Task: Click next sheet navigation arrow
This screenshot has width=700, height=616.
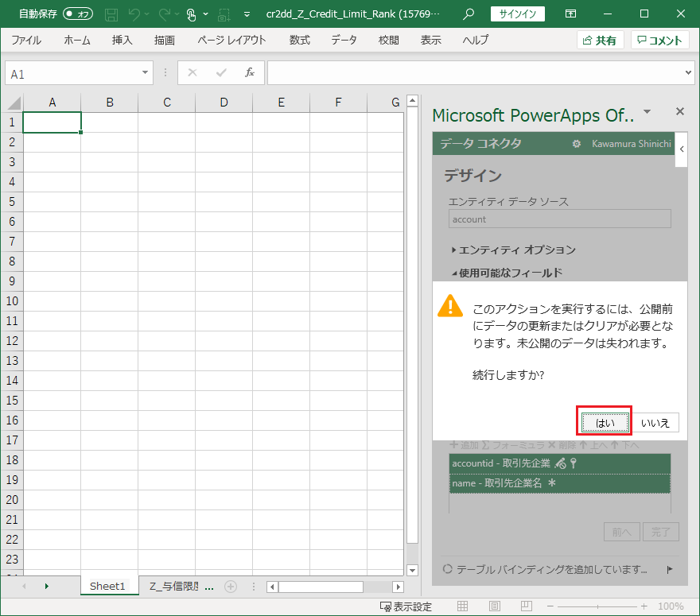Action: pyautogui.click(x=46, y=586)
